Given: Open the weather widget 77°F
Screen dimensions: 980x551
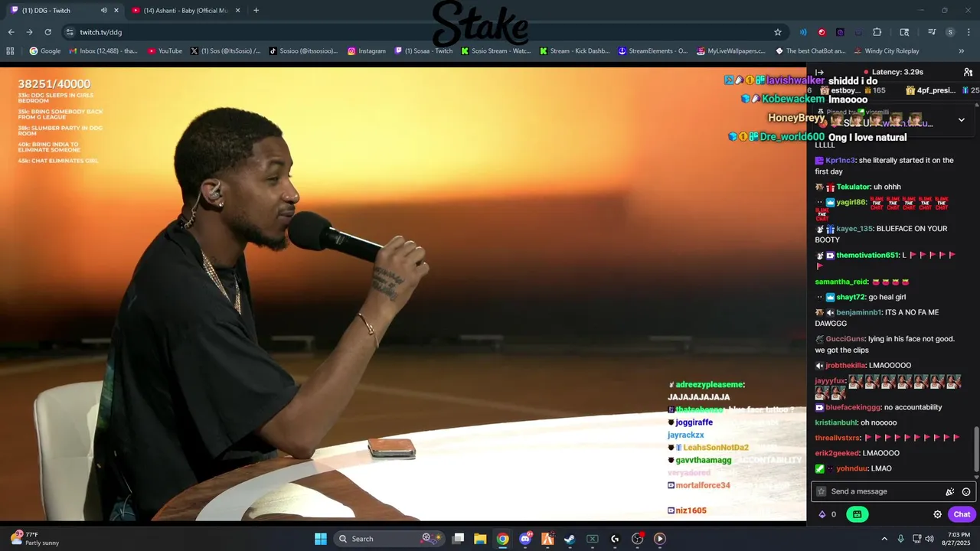Looking at the screenshot, I should pos(34,539).
